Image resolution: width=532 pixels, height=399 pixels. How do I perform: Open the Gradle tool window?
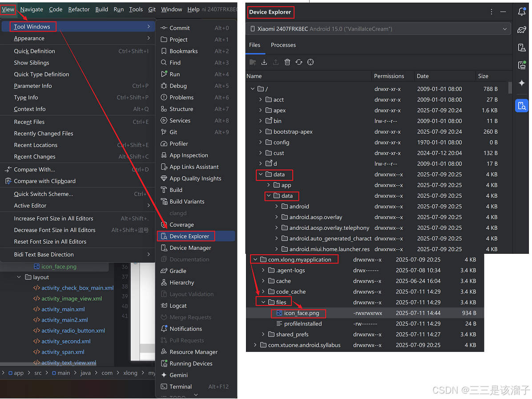[196, 271]
